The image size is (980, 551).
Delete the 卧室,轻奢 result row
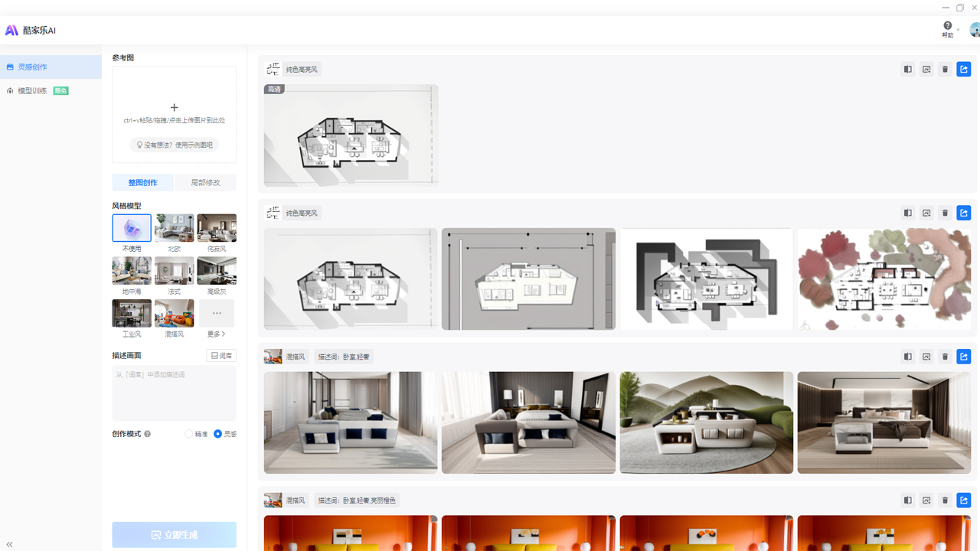click(945, 357)
